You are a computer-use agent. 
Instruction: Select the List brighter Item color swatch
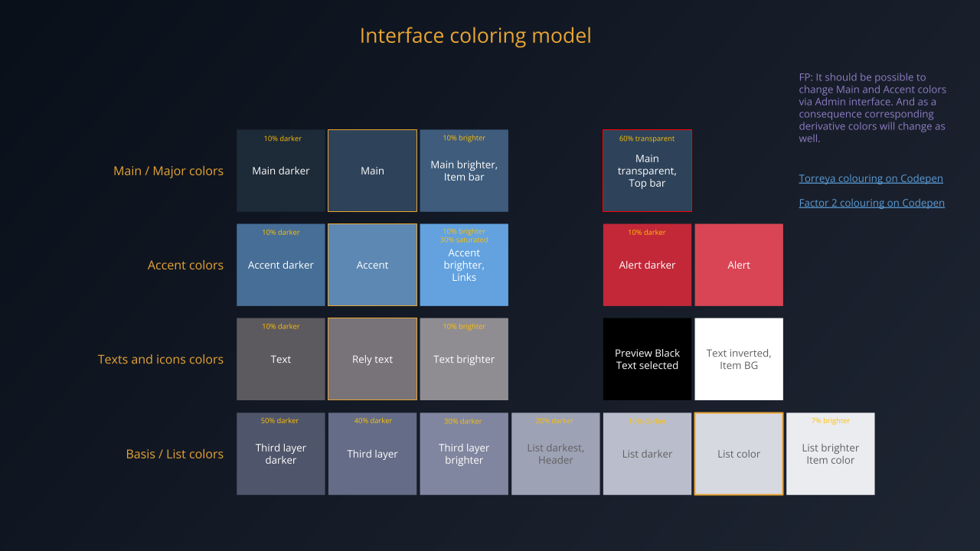pyautogui.click(x=830, y=453)
